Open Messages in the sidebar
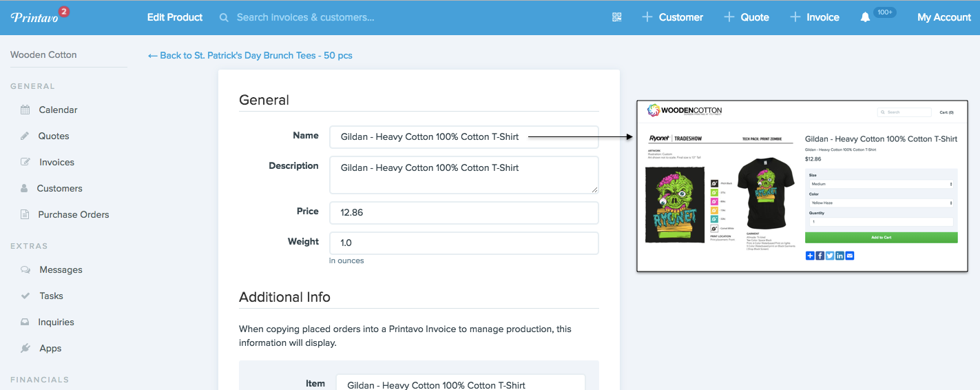Screen dimensions: 980x390 [61, 269]
